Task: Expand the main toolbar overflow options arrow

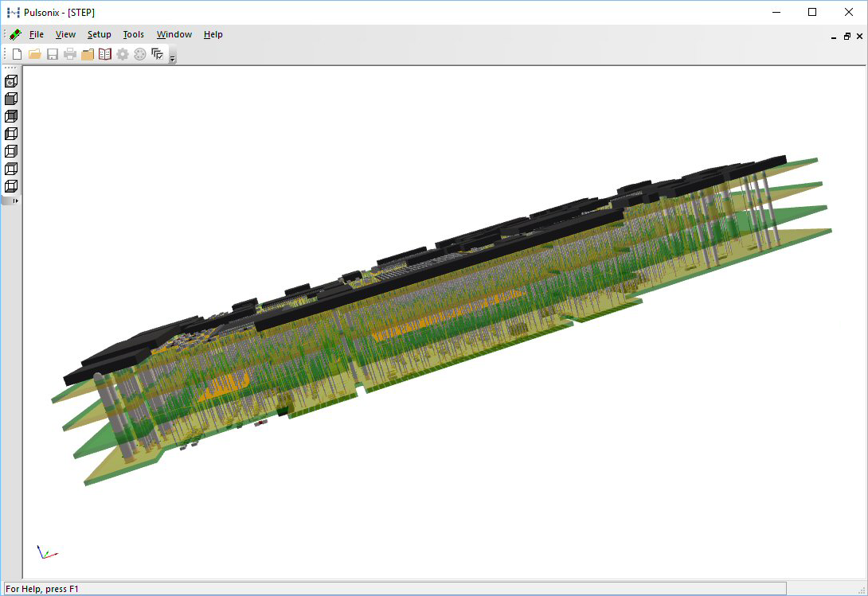Action: [173, 57]
